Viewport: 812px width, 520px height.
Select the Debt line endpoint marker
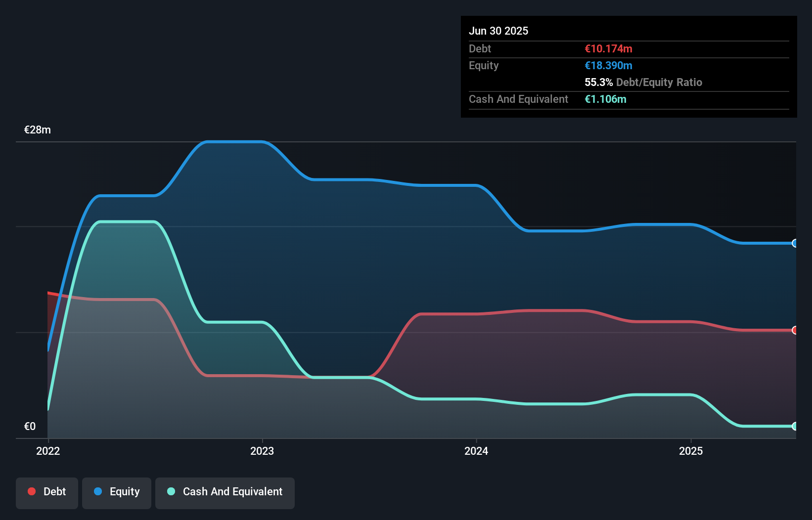coord(795,330)
